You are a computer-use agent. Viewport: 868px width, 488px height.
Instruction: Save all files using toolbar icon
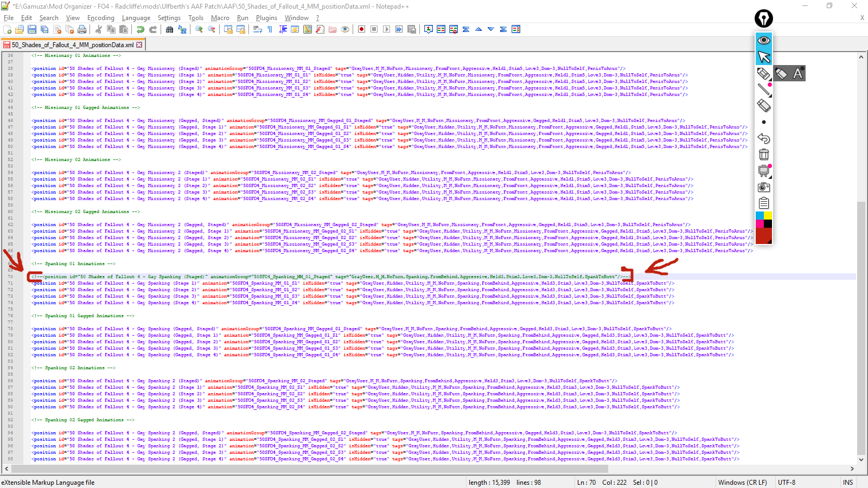point(44,29)
